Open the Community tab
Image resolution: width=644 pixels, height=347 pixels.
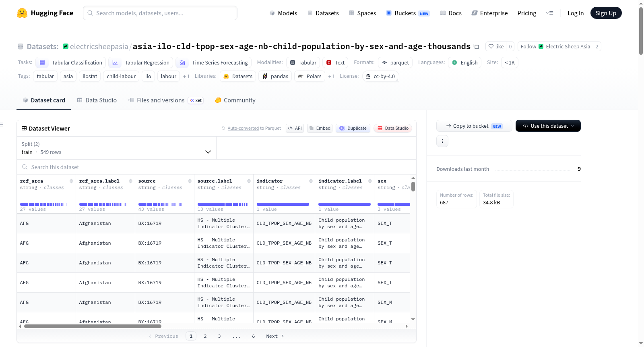pyautogui.click(x=235, y=100)
